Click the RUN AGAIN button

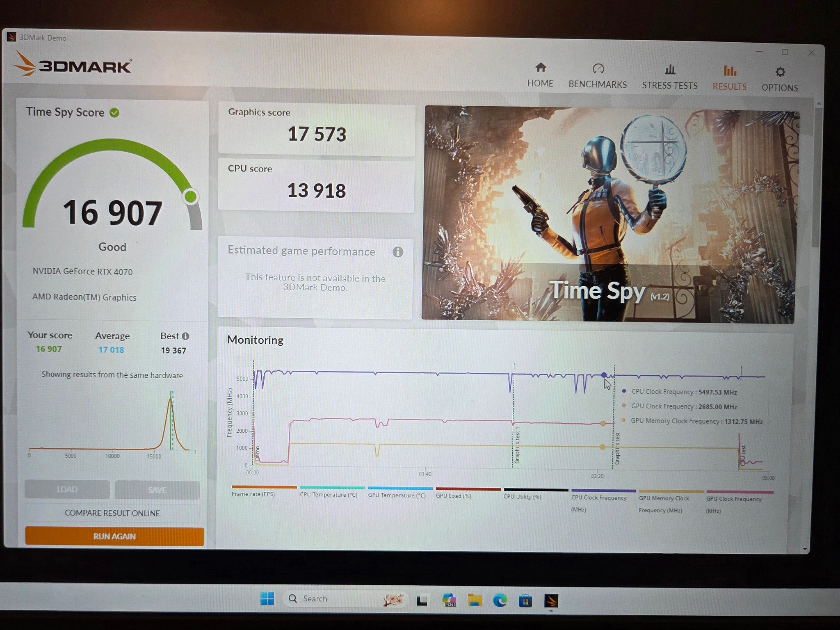[x=114, y=536]
